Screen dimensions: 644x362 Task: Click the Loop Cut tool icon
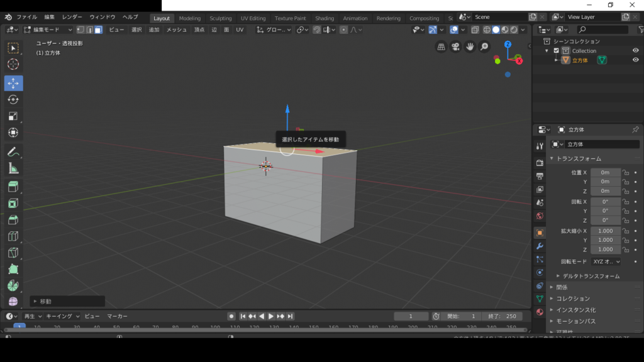pyautogui.click(x=13, y=236)
